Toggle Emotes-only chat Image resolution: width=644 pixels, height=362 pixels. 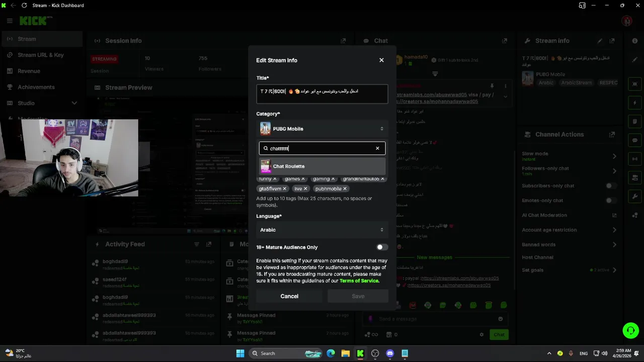pyautogui.click(x=610, y=201)
